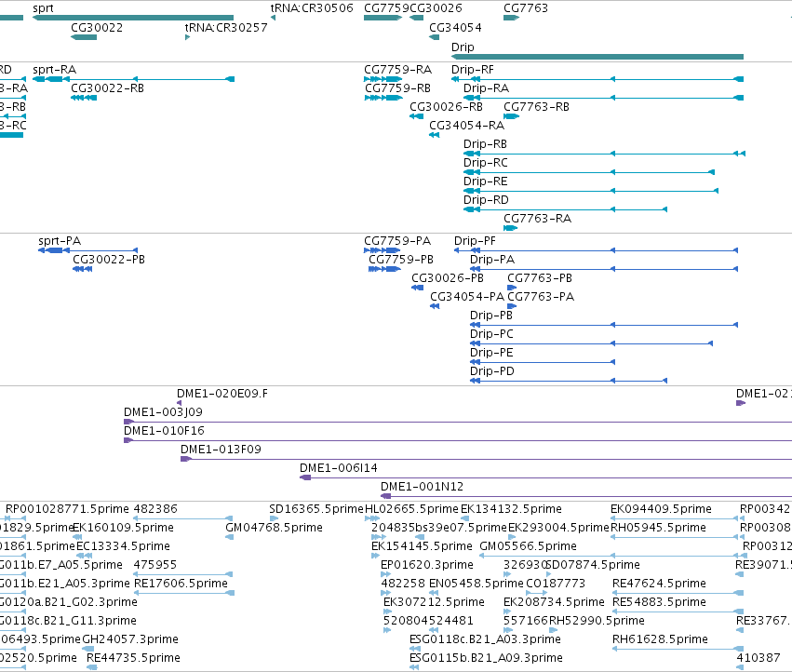The image size is (792, 672).
Task: Select the CG7759 gene label
Action: click(386, 8)
